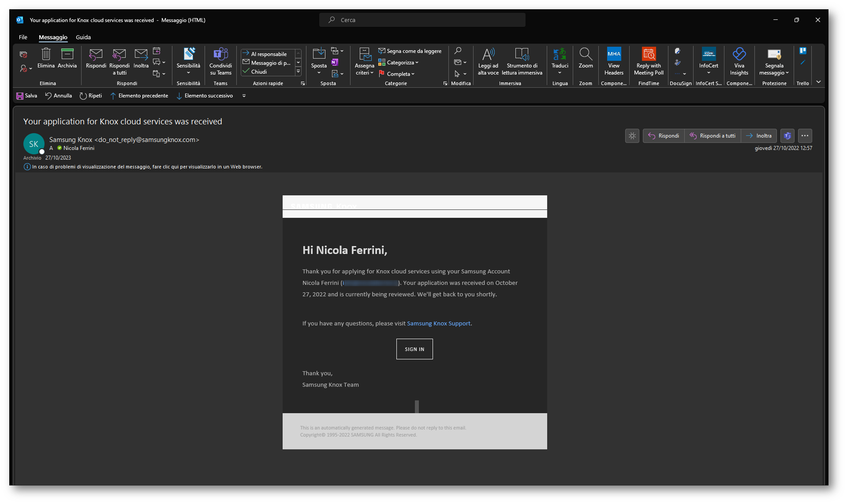This screenshot has width=847, height=504.
Task: Toggle dark/light message background sun icon
Action: pos(632,136)
